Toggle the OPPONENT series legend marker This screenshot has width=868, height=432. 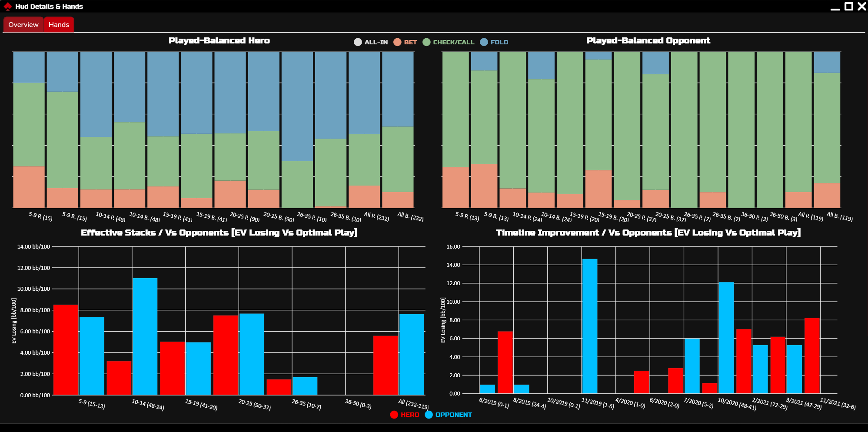(x=429, y=415)
